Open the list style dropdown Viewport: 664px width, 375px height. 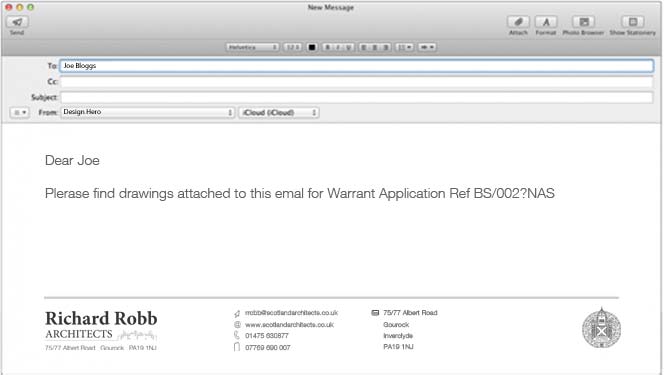(404, 47)
